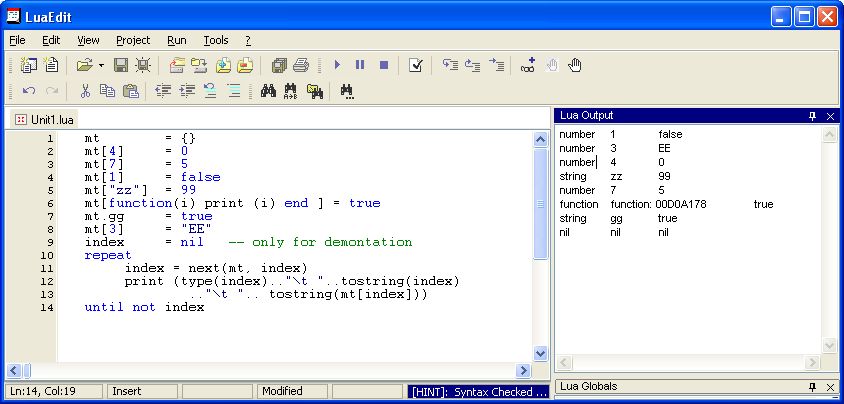
Task: Remove unit from project with minus folder icon
Action: click(x=245, y=66)
